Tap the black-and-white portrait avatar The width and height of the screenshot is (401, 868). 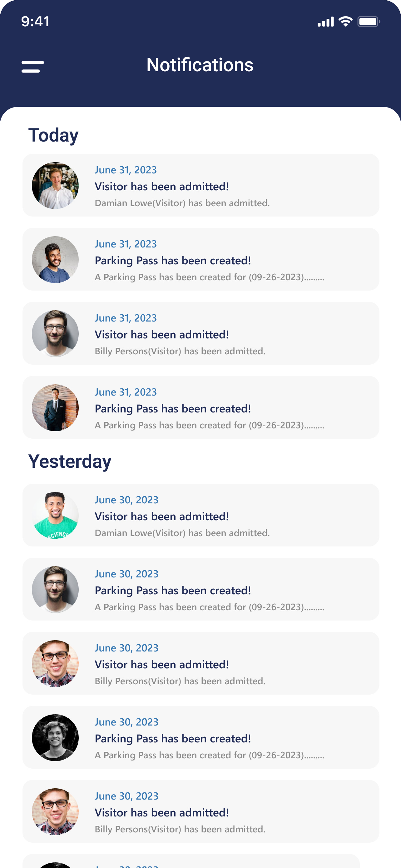(55, 738)
